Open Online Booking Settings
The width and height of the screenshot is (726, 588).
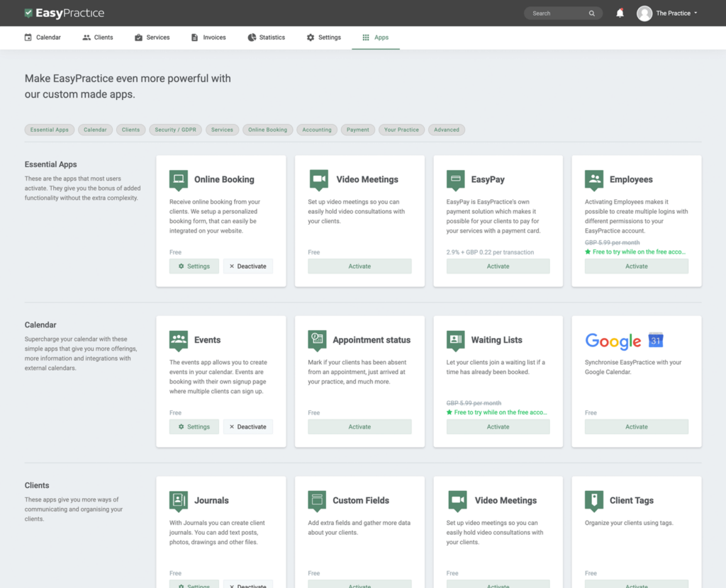click(x=194, y=266)
